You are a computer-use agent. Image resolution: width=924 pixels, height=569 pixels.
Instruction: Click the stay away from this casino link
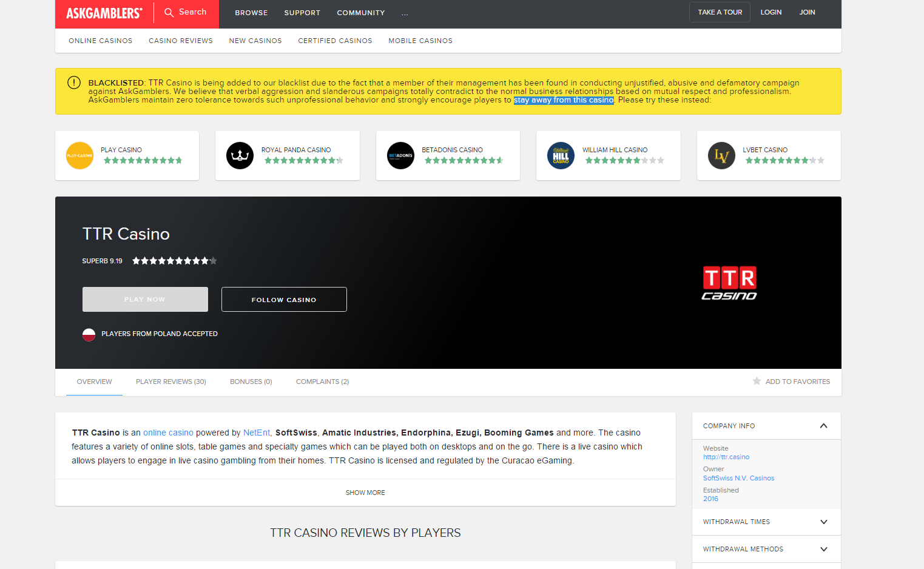(x=564, y=100)
